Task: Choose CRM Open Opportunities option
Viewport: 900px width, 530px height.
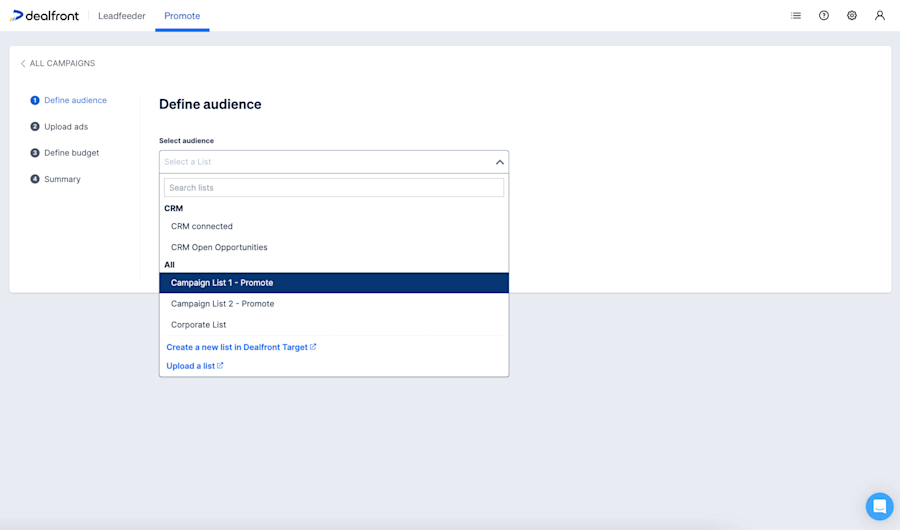Action: pyautogui.click(x=334, y=247)
